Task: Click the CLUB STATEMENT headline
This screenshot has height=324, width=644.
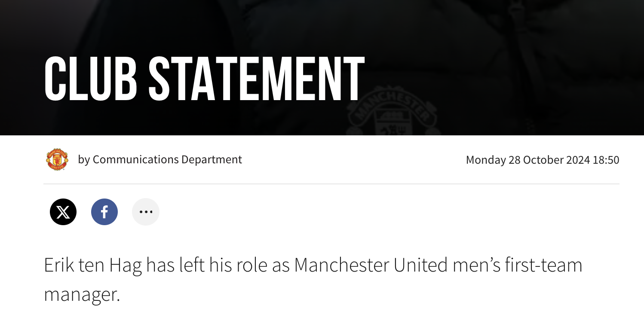Action: pos(204,79)
